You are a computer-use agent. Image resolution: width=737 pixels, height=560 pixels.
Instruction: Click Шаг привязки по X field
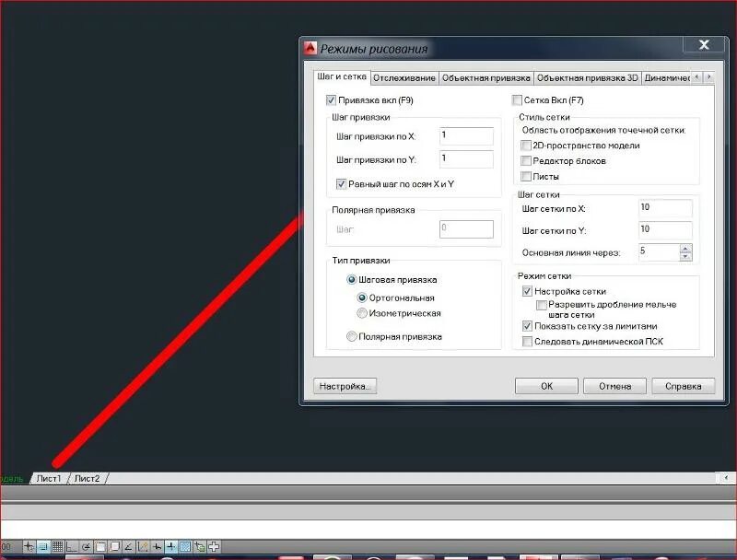[x=466, y=135]
